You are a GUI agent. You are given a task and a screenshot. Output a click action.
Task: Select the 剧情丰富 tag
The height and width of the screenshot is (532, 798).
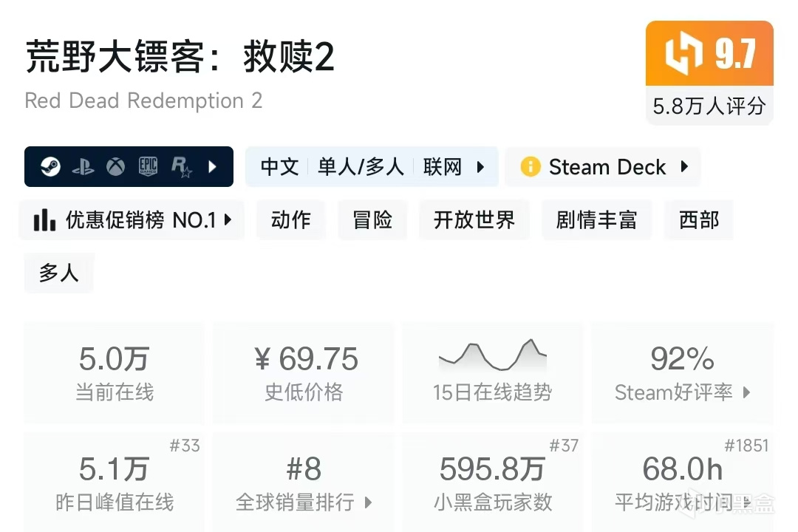tap(596, 220)
